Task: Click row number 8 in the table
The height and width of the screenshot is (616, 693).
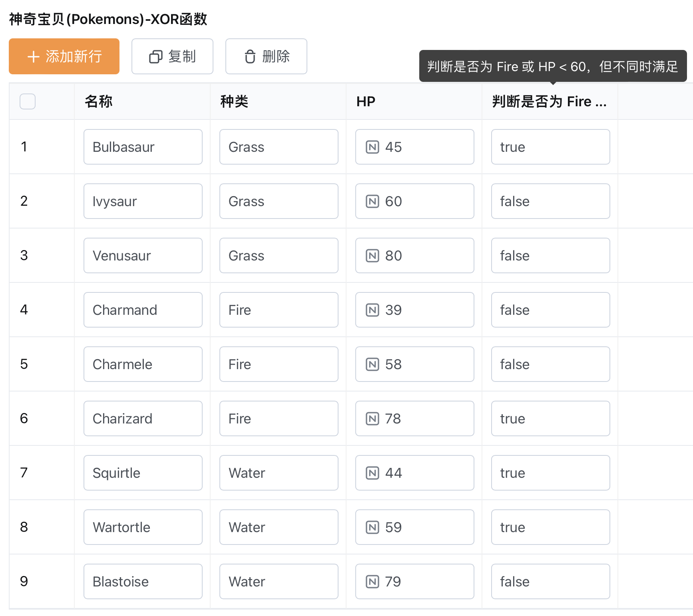Action: [24, 527]
